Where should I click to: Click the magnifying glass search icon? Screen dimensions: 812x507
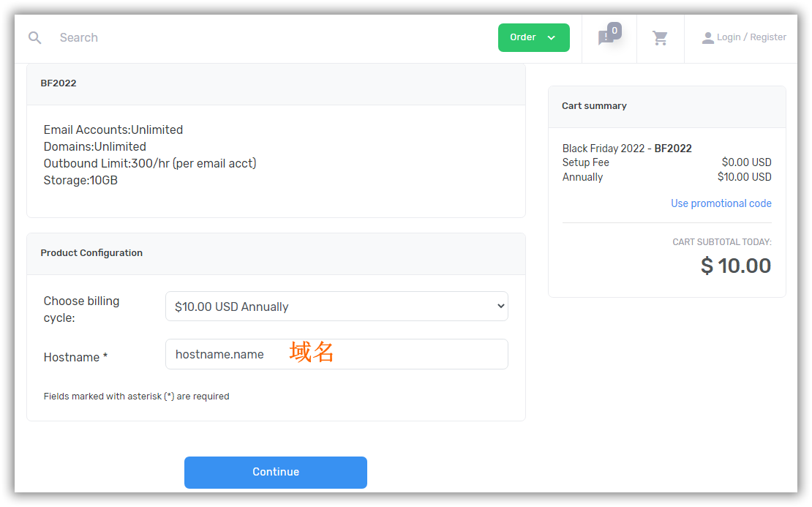coord(34,37)
